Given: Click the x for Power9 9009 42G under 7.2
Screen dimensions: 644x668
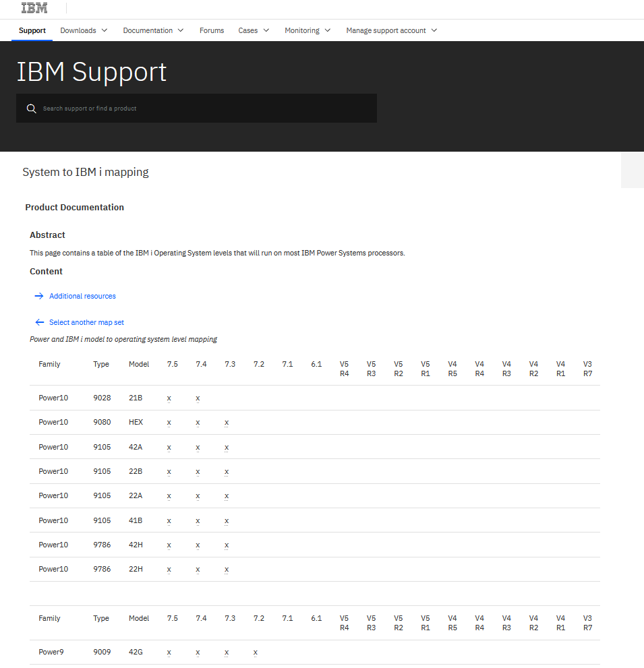Looking at the screenshot, I should click(255, 652).
